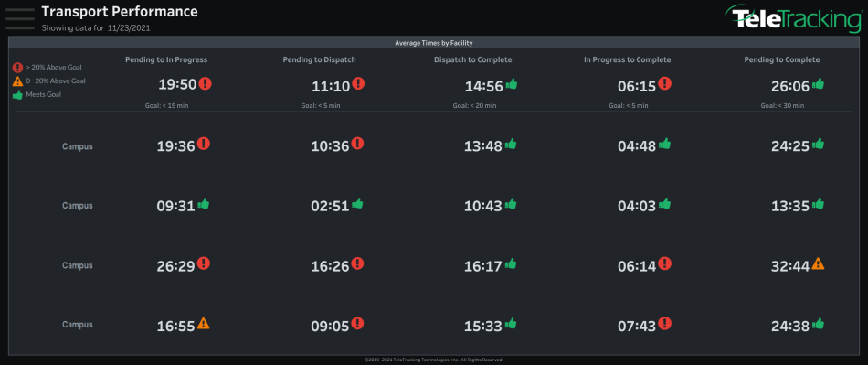Click the orange warning triangle beside 16:55
This screenshot has width=868, height=365.
point(204,323)
